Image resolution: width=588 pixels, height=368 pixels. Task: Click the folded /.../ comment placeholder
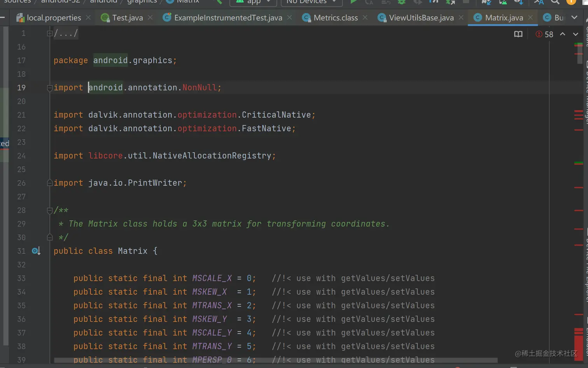66,33
